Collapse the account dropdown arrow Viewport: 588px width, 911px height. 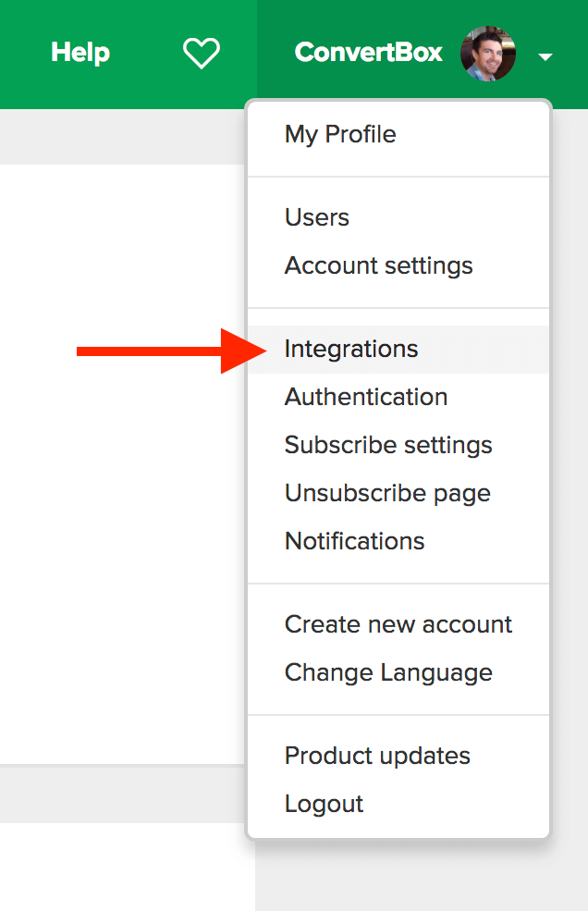click(x=545, y=56)
